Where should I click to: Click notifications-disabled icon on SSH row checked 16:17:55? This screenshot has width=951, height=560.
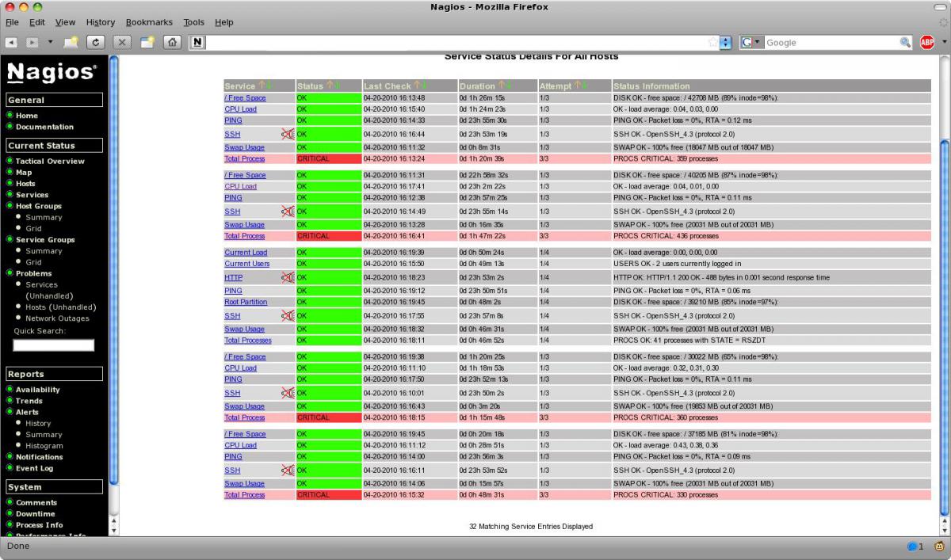pyautogui.click(x=288, y=315)
